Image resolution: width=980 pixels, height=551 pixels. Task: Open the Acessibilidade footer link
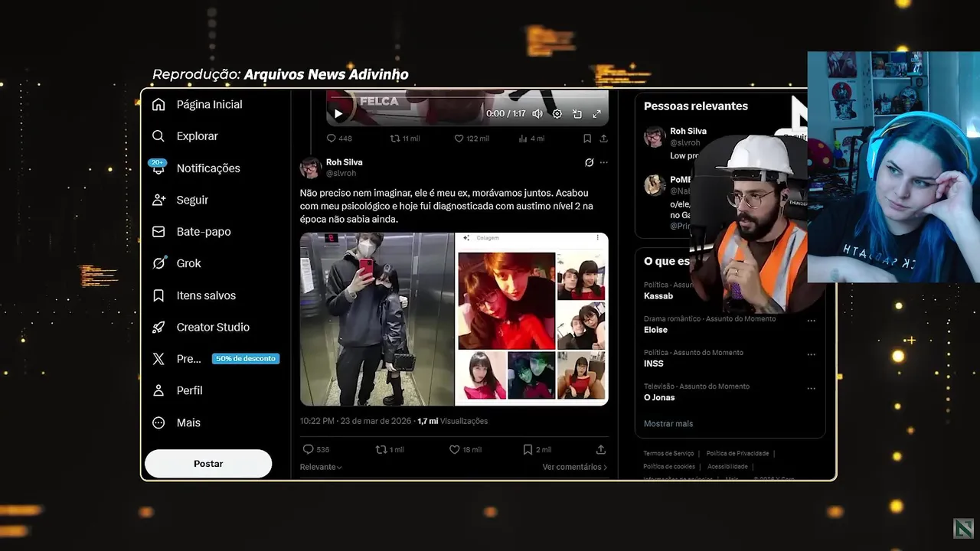[x=727, y=466]
